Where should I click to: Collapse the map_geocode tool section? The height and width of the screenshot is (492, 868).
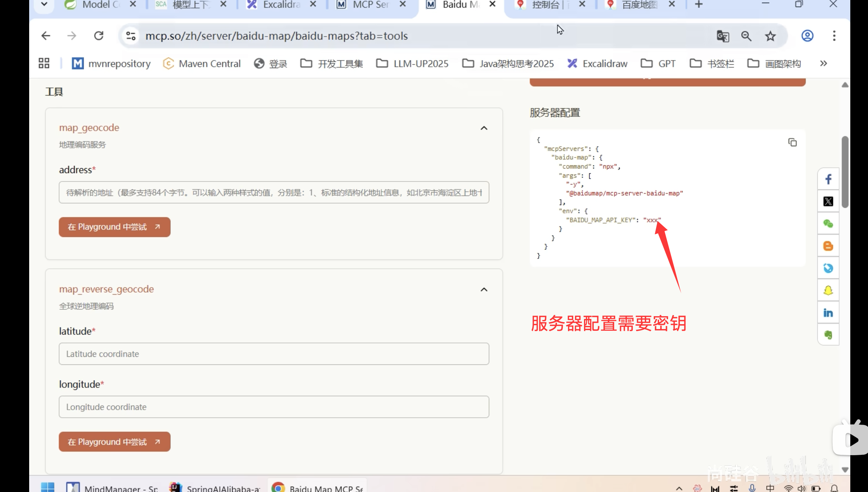point(484,128)
